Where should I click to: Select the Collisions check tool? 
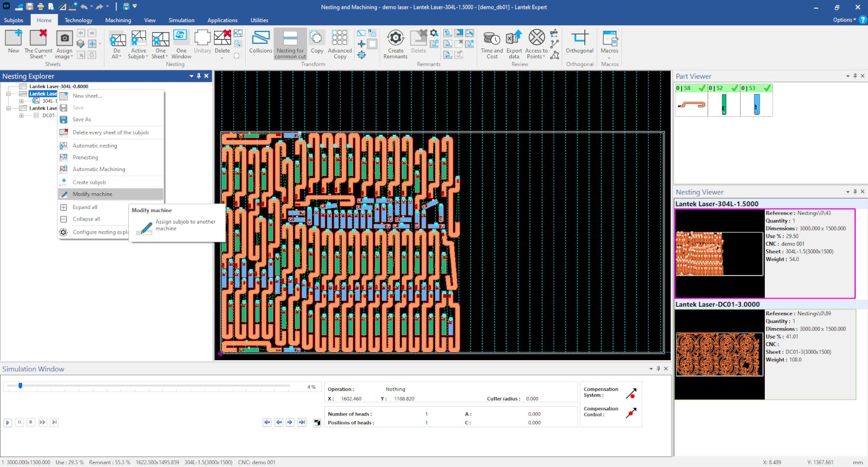click(260, 42)
